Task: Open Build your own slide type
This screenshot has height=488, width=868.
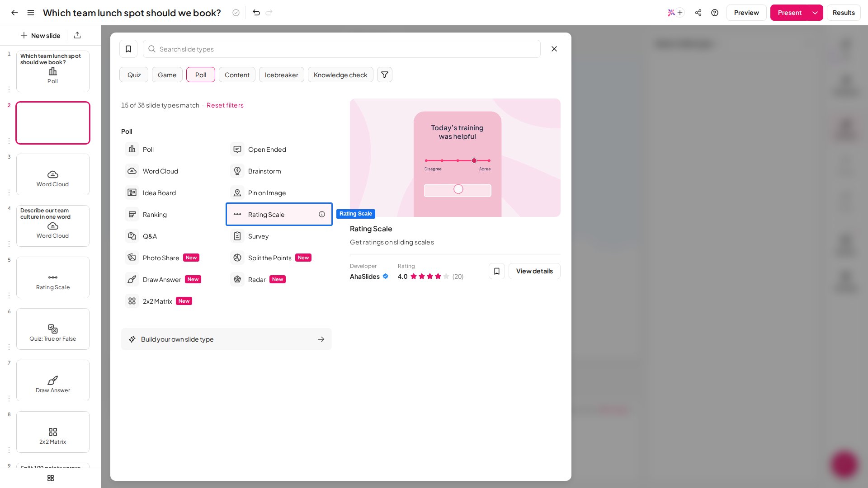Action: pos(226,339)
